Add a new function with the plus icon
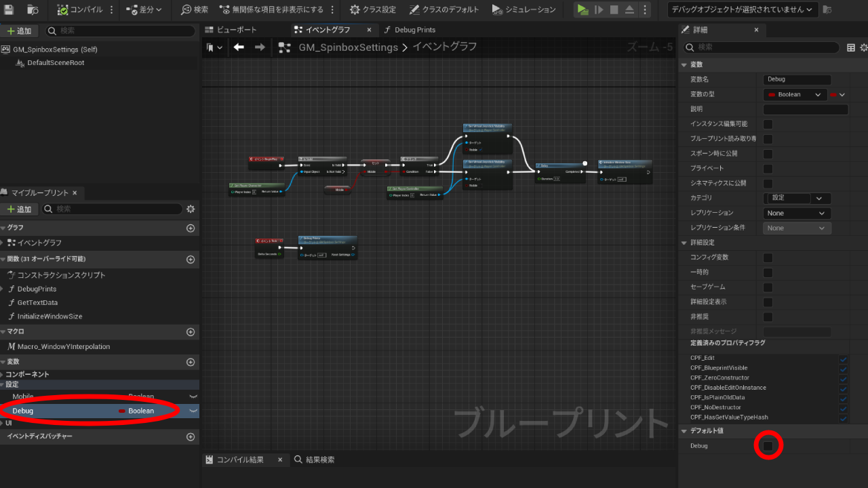This screenshot has height=488, width=868. (x=191, y=259)
